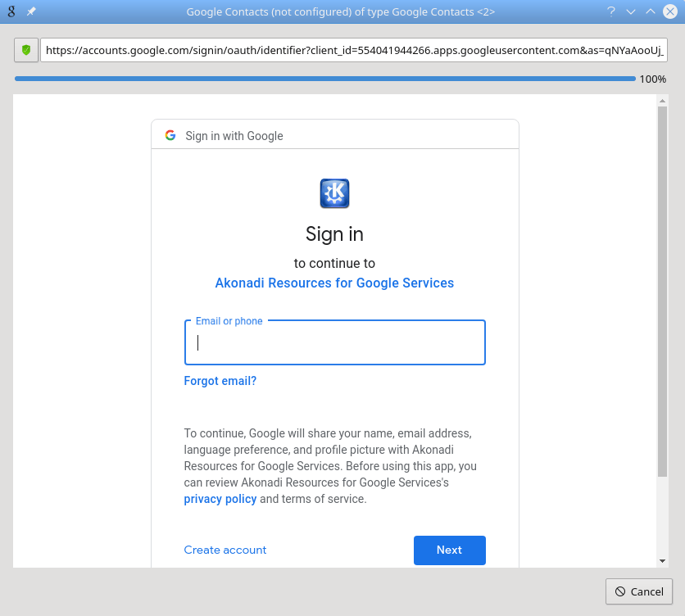Select the Create account link

point(225,550)
